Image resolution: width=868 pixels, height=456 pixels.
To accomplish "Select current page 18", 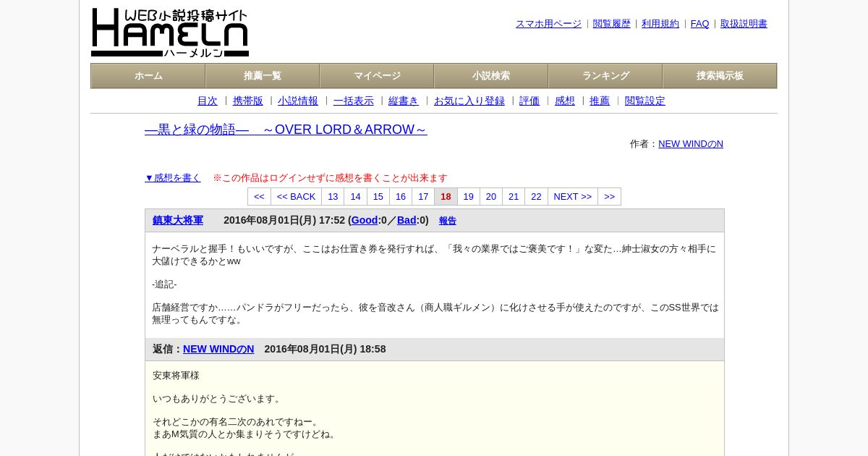I will 446,197.
